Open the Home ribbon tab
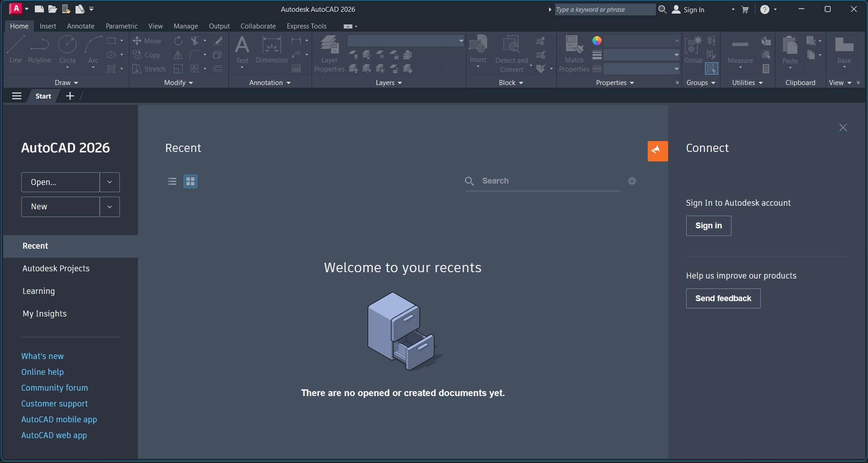The height and width of the screenshot is (463, 868). [19, 26]
